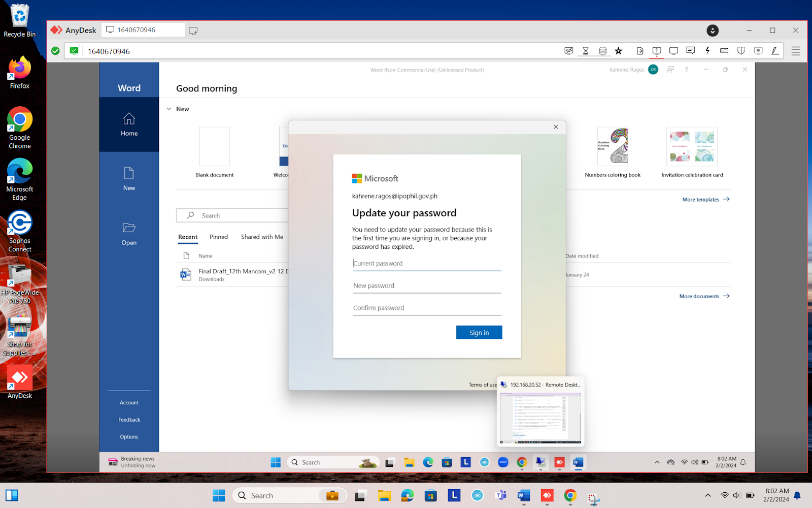This screenshot has height=508, width=812.
Task: Open the AnyDesk display settings monitor icon
Action: pos(673,51)
